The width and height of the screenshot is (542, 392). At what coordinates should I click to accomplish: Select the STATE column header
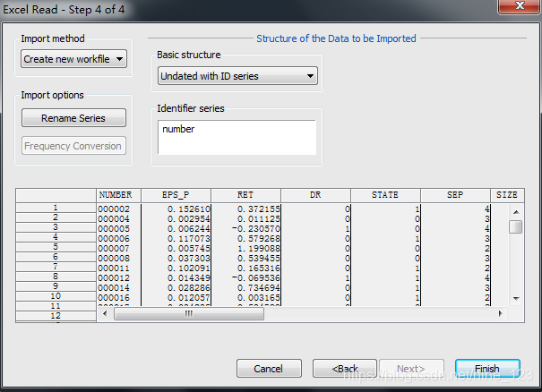[385, 195]
